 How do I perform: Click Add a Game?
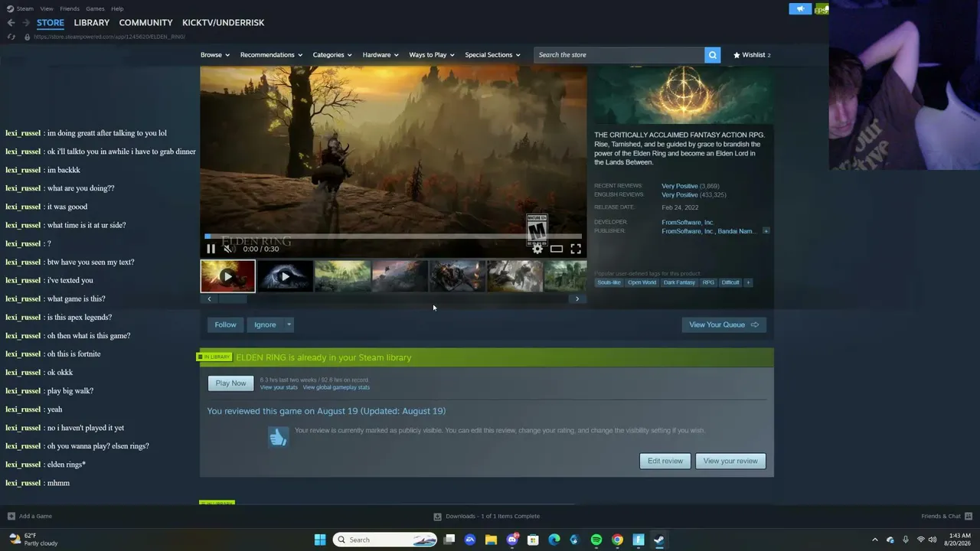(30, 517)
